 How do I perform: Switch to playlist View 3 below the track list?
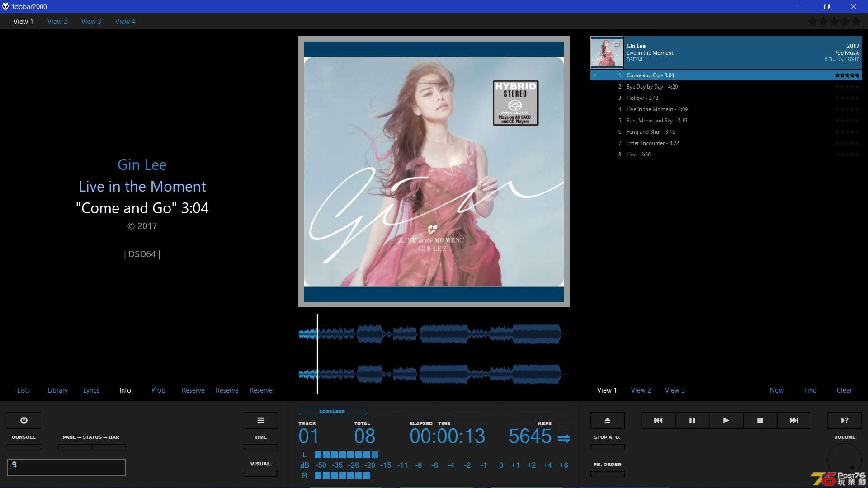(675, 390)
